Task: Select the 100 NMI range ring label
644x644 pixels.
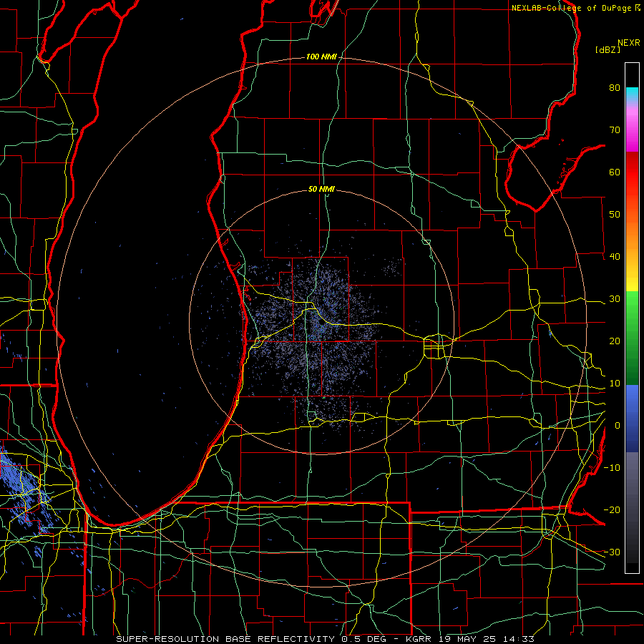Action: coord(321,57)
